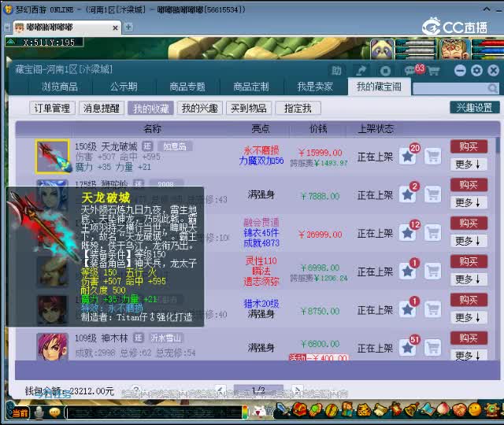The height and width of the screenshot is (425, 504).
Task: Click the bell icon in bottom bar
Action: pos(411,410)
